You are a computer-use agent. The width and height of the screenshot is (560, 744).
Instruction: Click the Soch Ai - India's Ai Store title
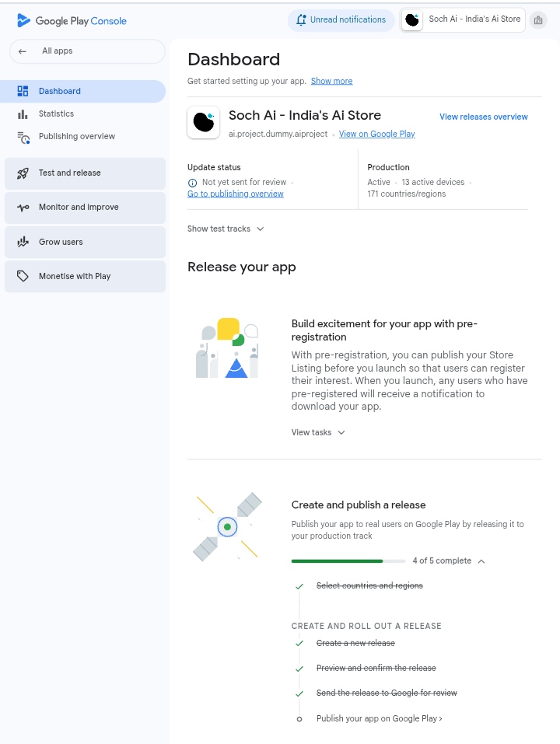[x=305, y=115]
